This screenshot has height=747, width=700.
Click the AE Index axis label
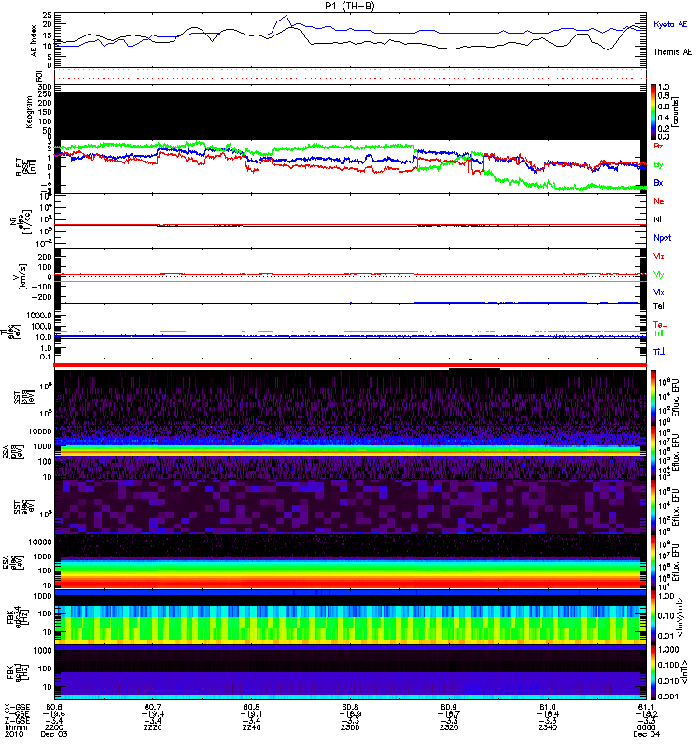click(34, 41)
